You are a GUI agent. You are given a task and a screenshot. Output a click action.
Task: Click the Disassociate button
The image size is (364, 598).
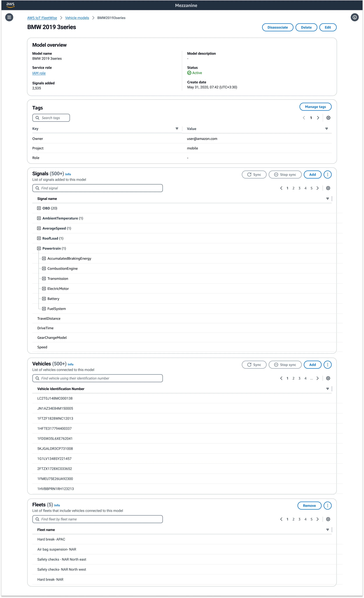277,27
